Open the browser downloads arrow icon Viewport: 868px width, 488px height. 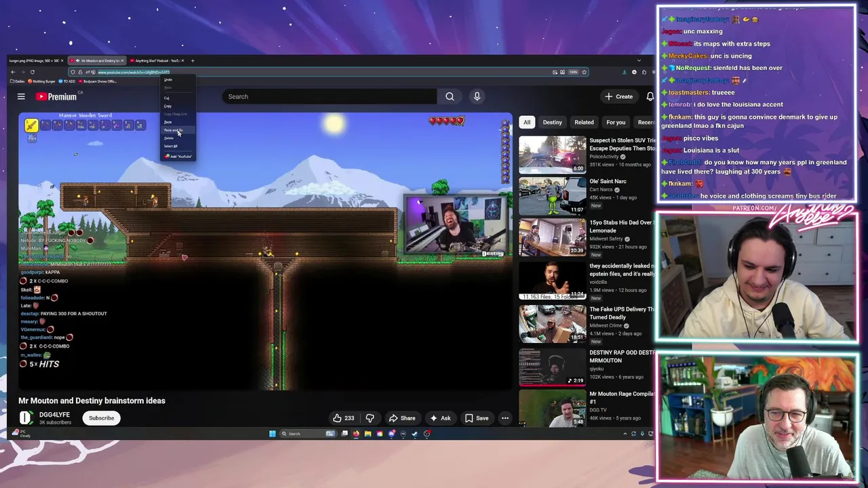[625, 72]
